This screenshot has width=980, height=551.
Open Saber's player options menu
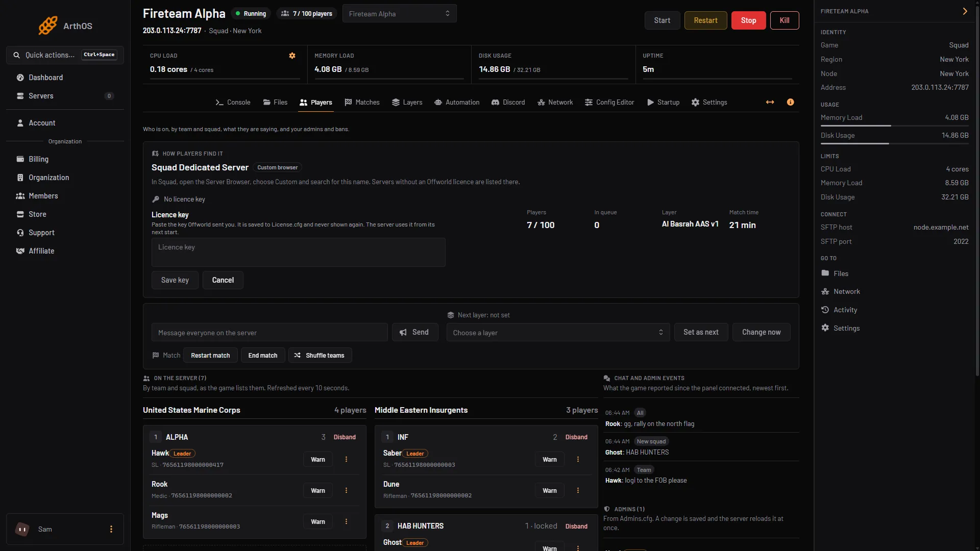578,459
